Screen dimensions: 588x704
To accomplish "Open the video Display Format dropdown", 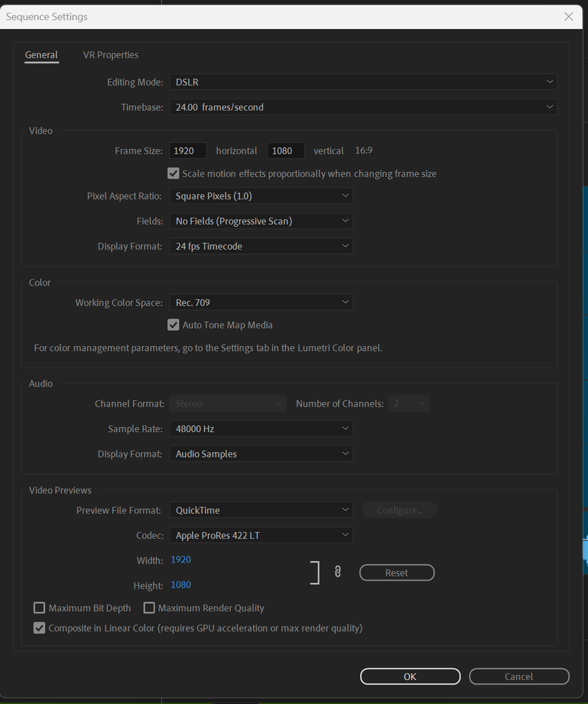I will (261, 247).
